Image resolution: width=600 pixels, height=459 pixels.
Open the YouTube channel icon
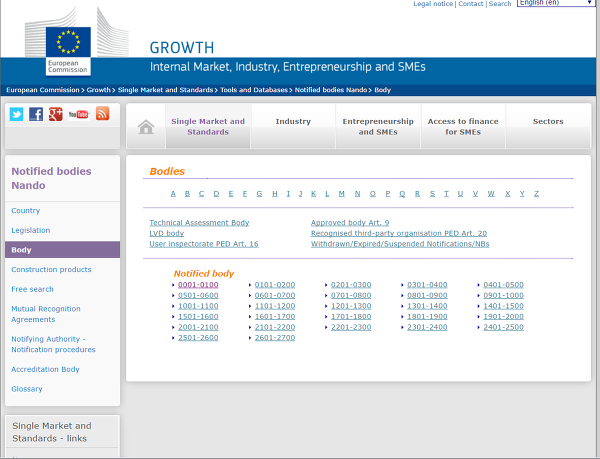pos(79,114)
